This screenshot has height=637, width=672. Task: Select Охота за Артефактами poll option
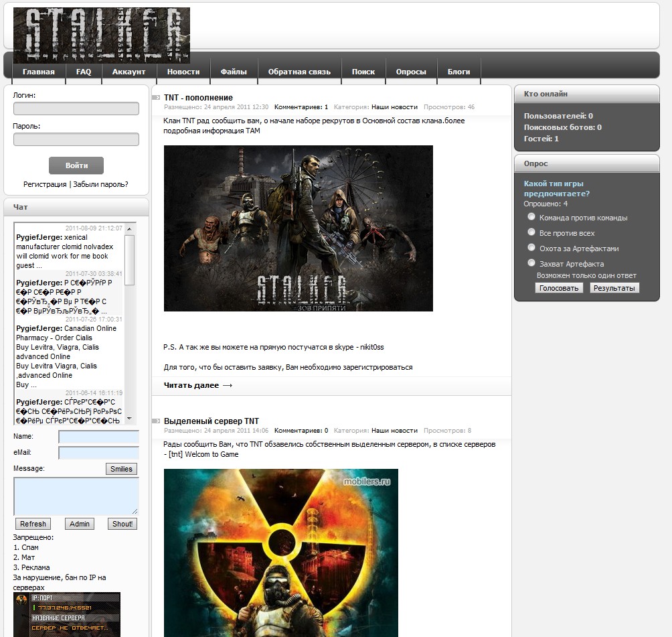[x=531, y=248]
